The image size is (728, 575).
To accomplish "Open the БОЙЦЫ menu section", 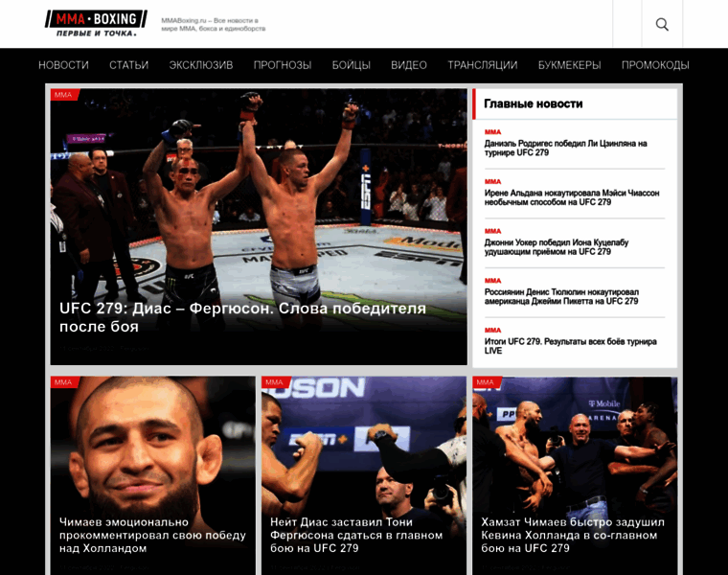I will [x=351, y=65].
